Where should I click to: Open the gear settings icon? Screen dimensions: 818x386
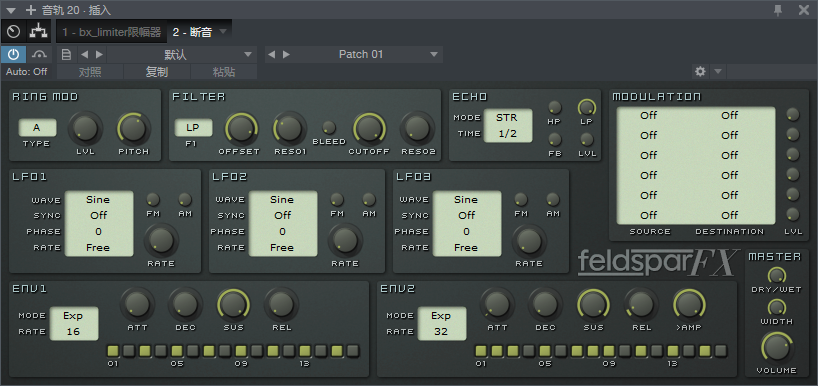pos(701,71)
